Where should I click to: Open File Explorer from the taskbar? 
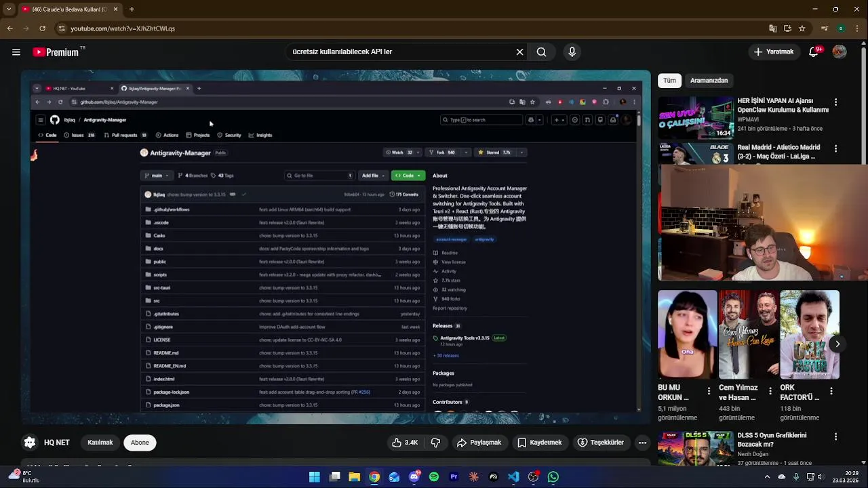[x=355, y=477]
